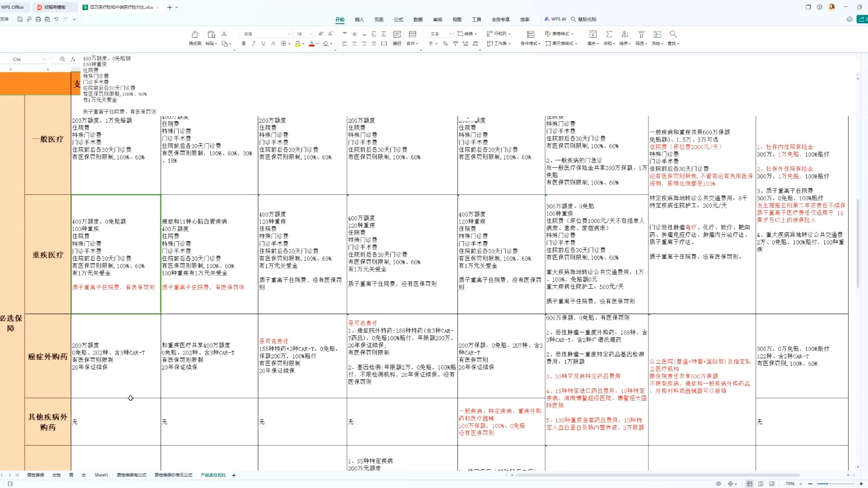
Task: Click the red font color swatch
Action: (x=311, y=44)
